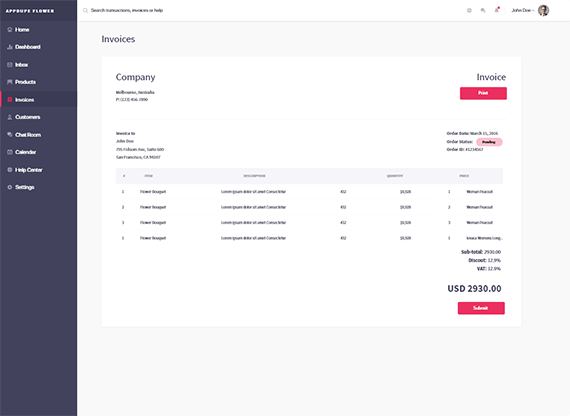Viewport: 570px width, 416px height.
Task: Open the chat messages icon in header
Action: coord(483,11)
